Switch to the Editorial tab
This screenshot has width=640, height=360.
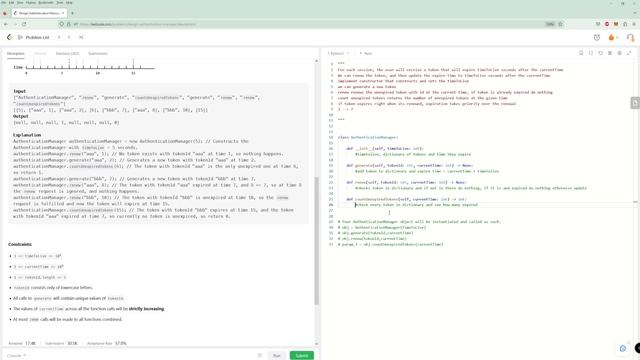[40, 53]
